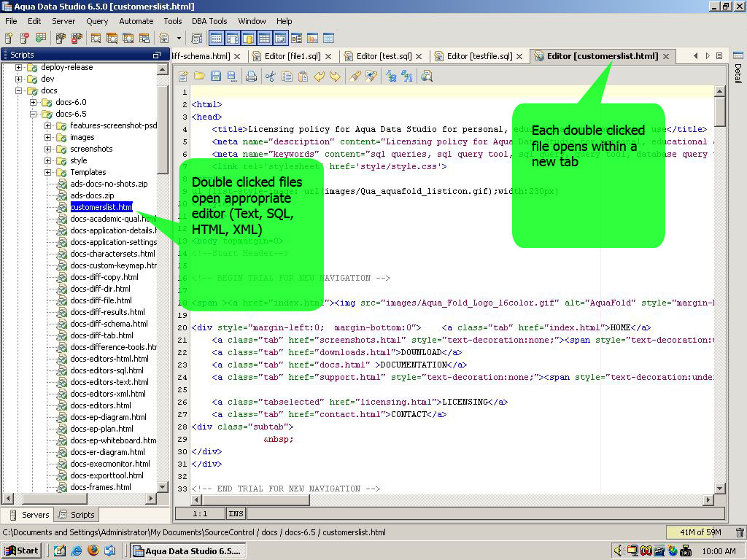This screenshot has height=560, width=747.
Task: Open the main toolbar dropdown arrow
Action: 179,38
